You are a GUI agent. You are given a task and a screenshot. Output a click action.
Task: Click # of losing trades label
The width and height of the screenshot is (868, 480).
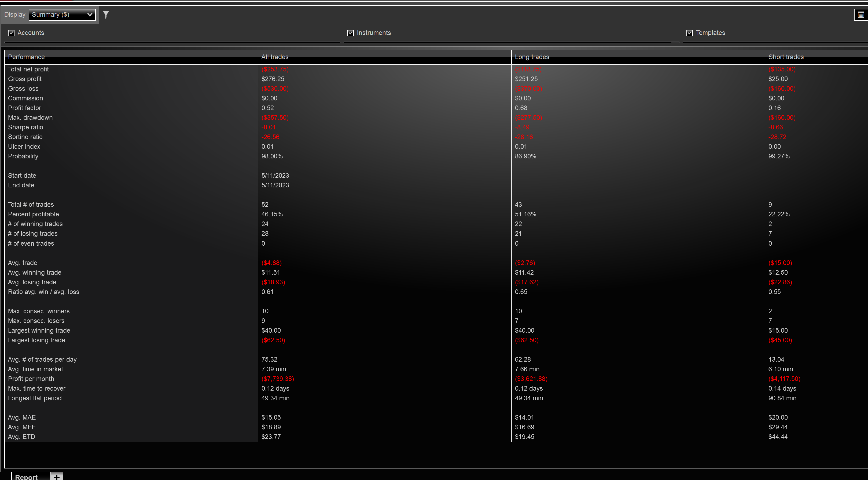point(33,234)
